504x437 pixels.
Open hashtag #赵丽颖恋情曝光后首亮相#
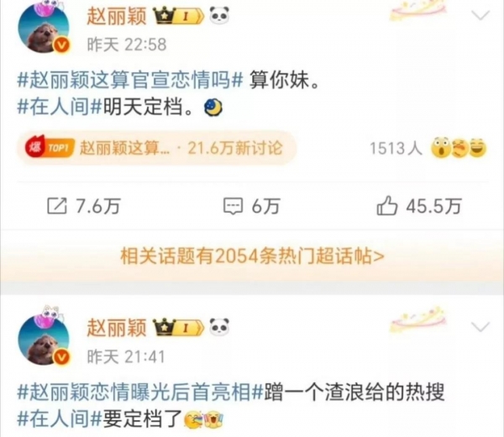pos(140,392)
